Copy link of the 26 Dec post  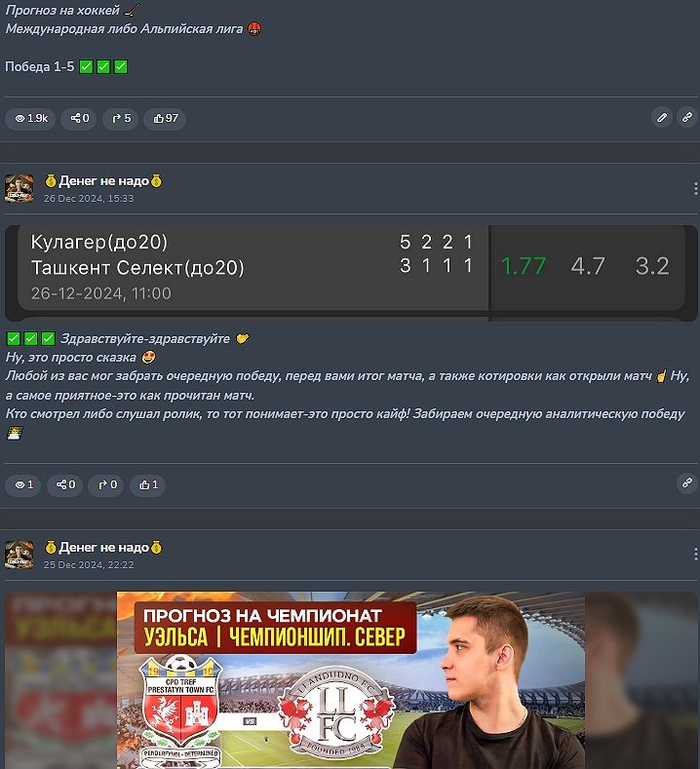click(x=686, y=483)
